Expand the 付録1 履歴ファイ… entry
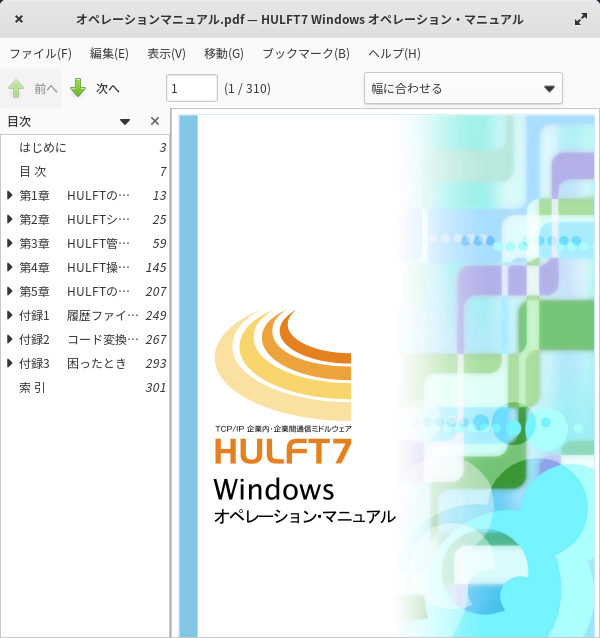This screenshot has width=600, height=638. coord(10,315)
